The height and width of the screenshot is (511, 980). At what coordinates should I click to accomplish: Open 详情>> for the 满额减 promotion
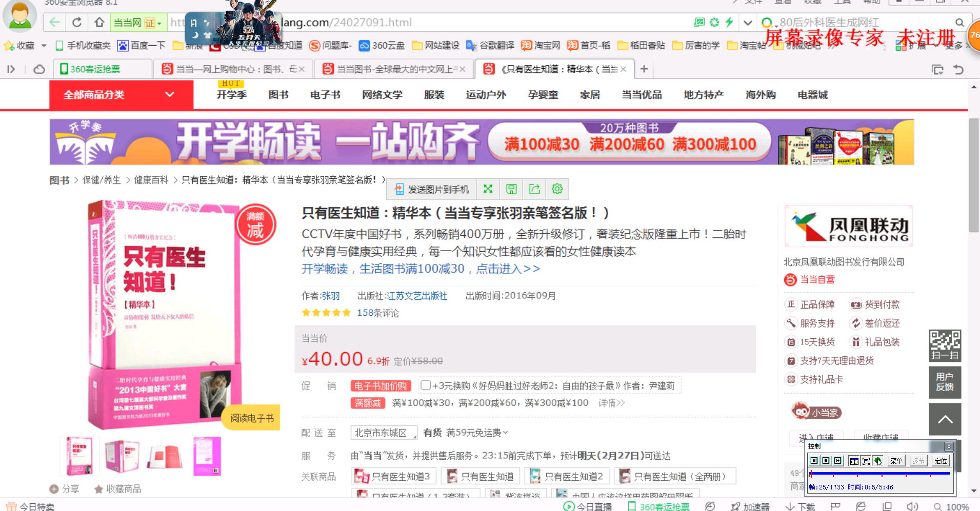pos(611,403)
